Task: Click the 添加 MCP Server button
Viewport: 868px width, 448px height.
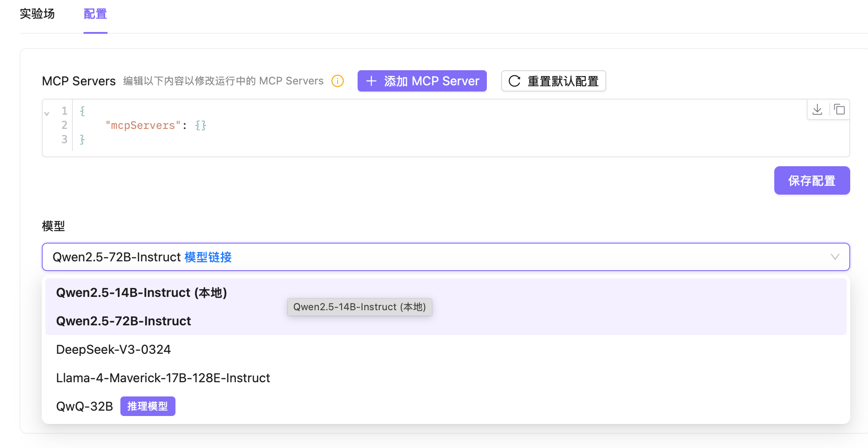Action: tap(422, 81)
